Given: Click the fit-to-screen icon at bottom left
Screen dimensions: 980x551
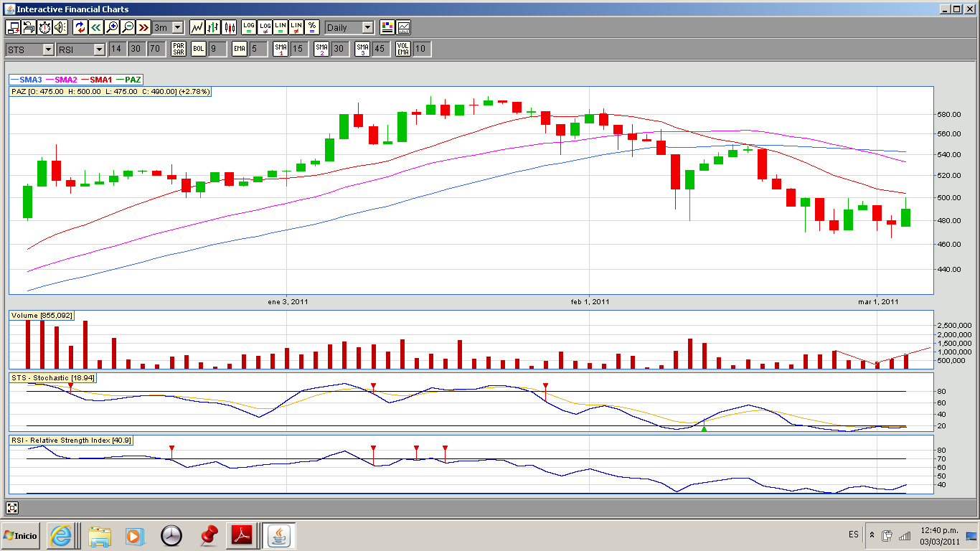Looking at the screenshot, I should tap(12, 508).
